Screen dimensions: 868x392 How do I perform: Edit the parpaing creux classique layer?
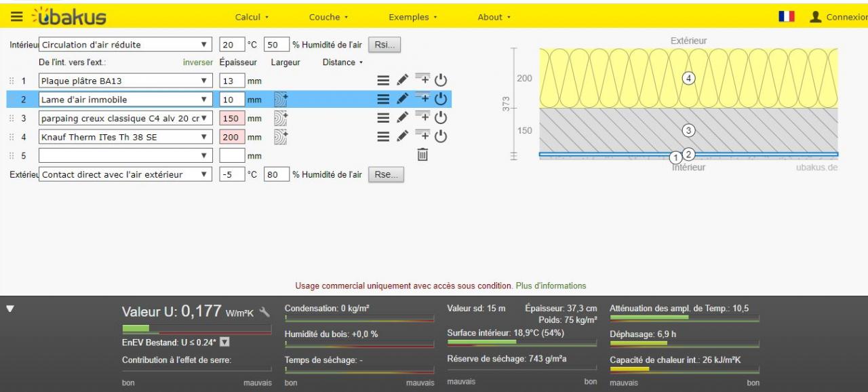[x=402, y=117]
